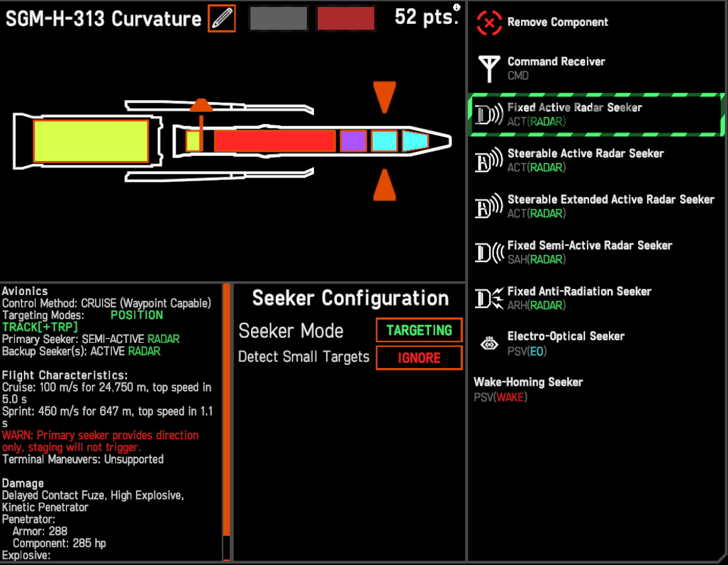The height and width of the screenshot is (565, 728).
Task: Choose the Fixed Semi-Active Radar Seeker icon
Action: 490,252
